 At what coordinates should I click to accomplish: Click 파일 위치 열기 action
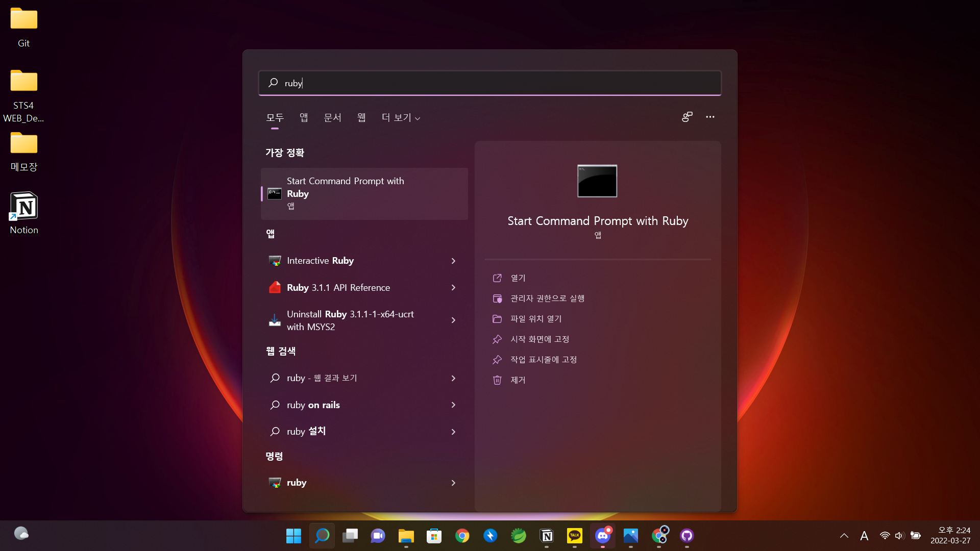coord(536,319)
